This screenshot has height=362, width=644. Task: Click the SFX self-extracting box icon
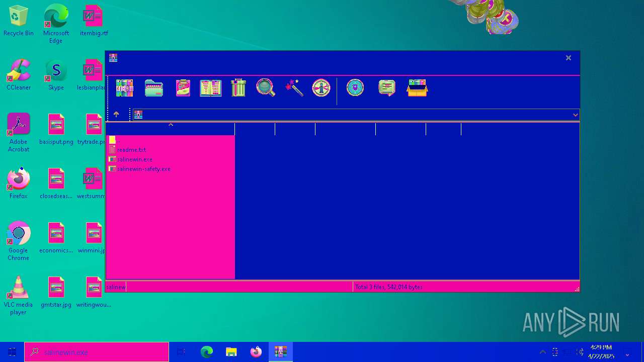(x=417, y=88)
